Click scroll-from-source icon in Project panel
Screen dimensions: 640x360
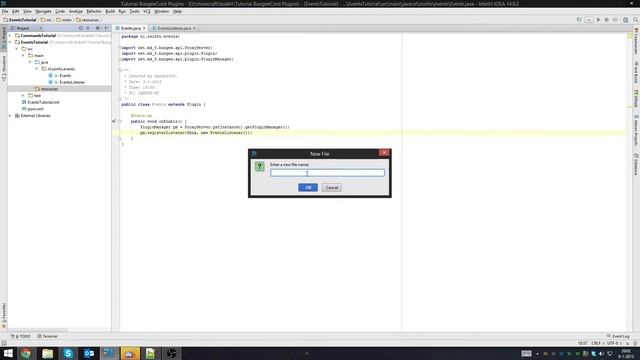click(80, 28)
